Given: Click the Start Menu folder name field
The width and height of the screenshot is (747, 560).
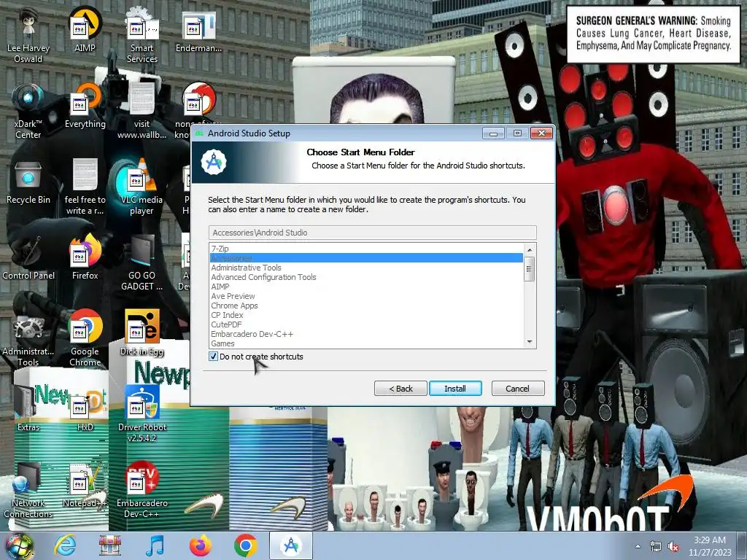Looking at the screenshot, I should coord(373,233).
